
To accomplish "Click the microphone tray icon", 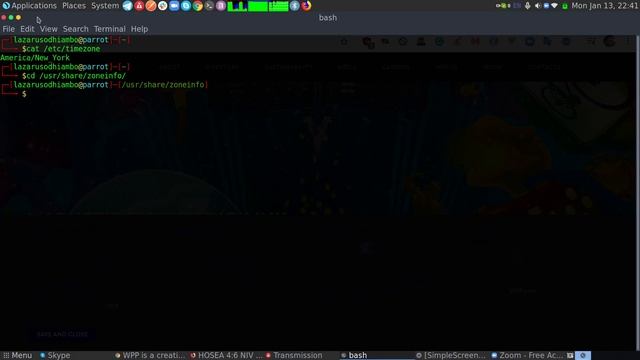I will pyautogui.click(x=527, y=6).
